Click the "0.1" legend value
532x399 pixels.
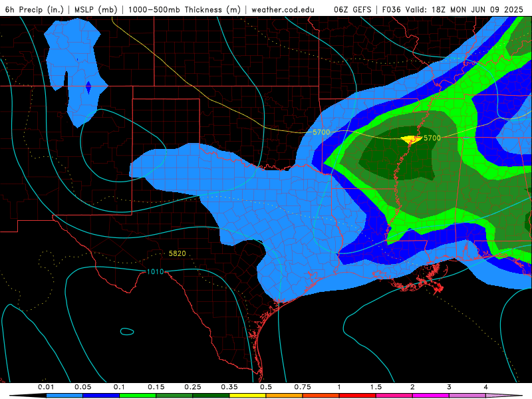[x=119, y=387]
